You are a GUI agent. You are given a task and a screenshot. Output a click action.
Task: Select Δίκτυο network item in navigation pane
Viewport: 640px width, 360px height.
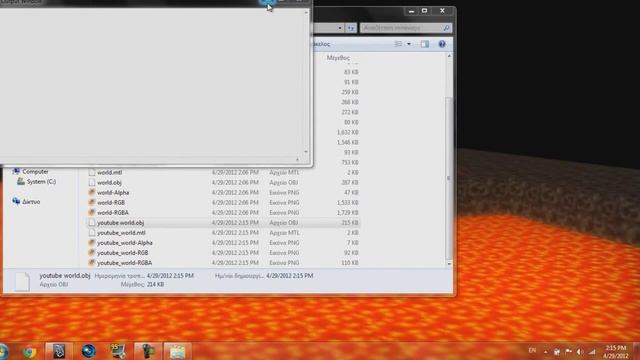click(31, 202)
